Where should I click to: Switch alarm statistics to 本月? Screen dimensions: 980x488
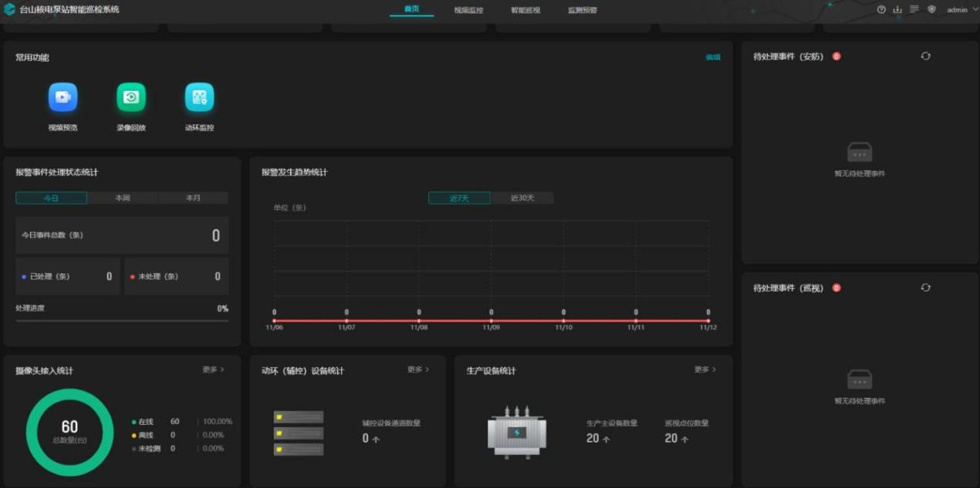coord(193,198)
